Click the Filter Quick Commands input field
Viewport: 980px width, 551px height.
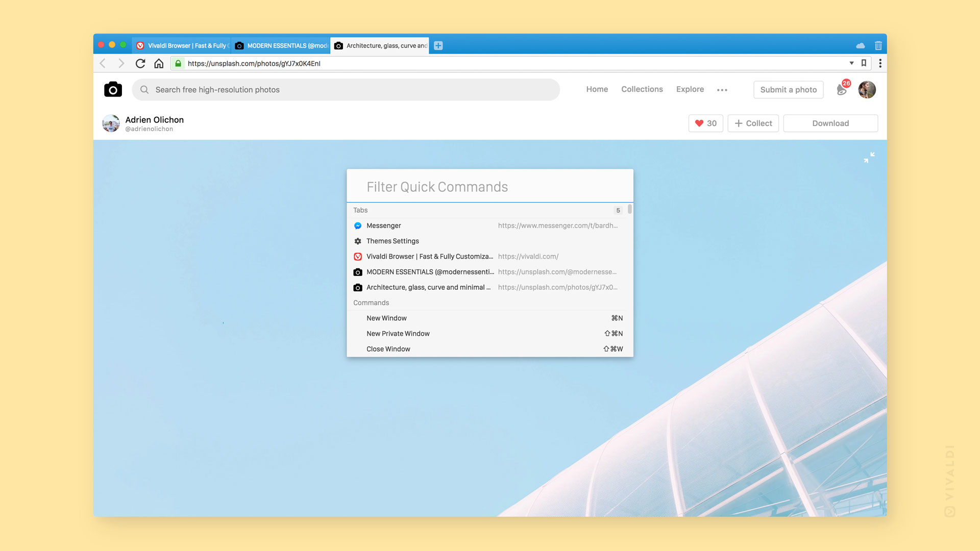coord(490,186)
